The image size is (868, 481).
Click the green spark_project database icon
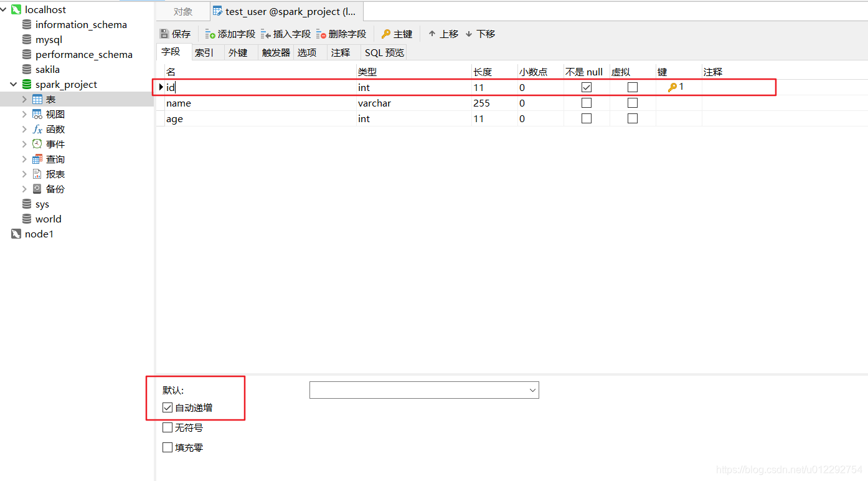point(27,84)
